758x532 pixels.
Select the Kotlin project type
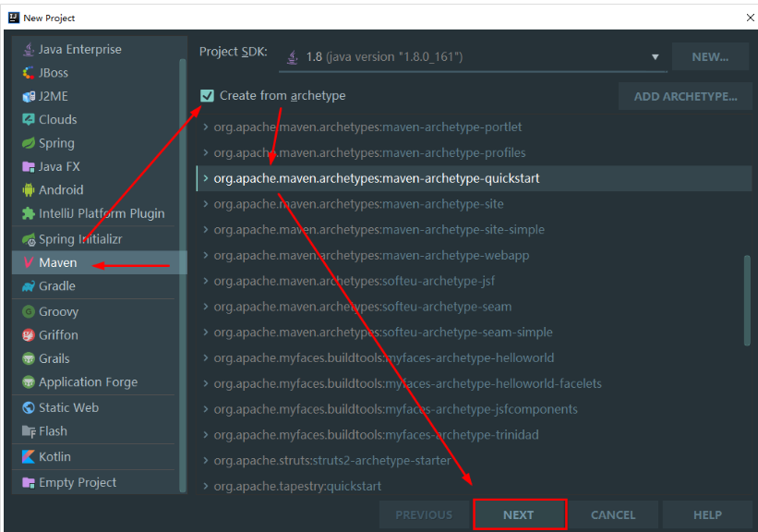coord(96,456)
